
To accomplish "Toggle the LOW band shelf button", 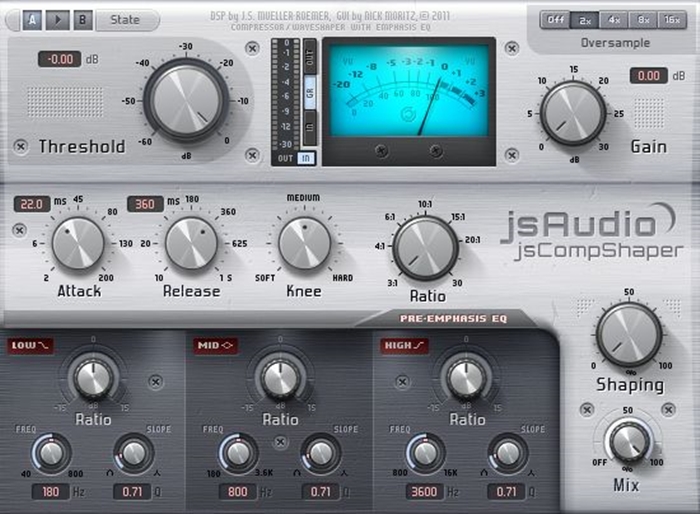I will point(32,346).
